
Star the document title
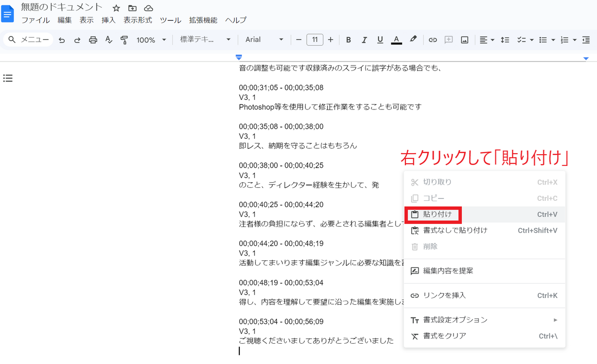[x=116, y=8]
